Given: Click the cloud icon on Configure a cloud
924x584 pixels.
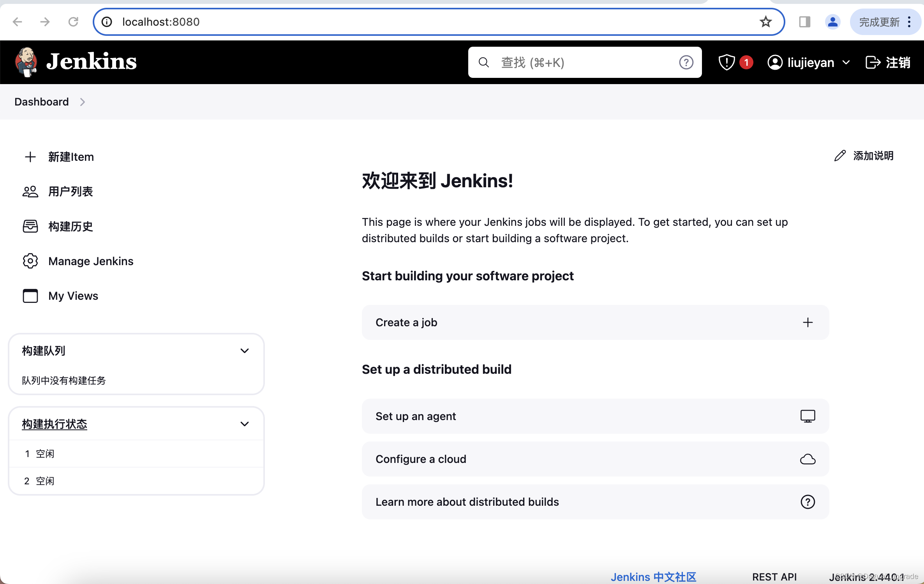Looking at the screenshot, I should pyautogui.click(x=808, y=459).
